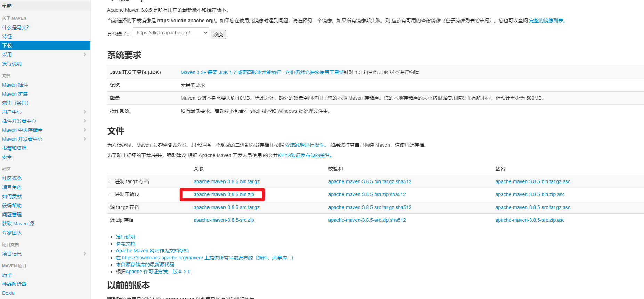
Task: Expand the Maven 开发者中心 chevron
Action: tap(85, 139)
